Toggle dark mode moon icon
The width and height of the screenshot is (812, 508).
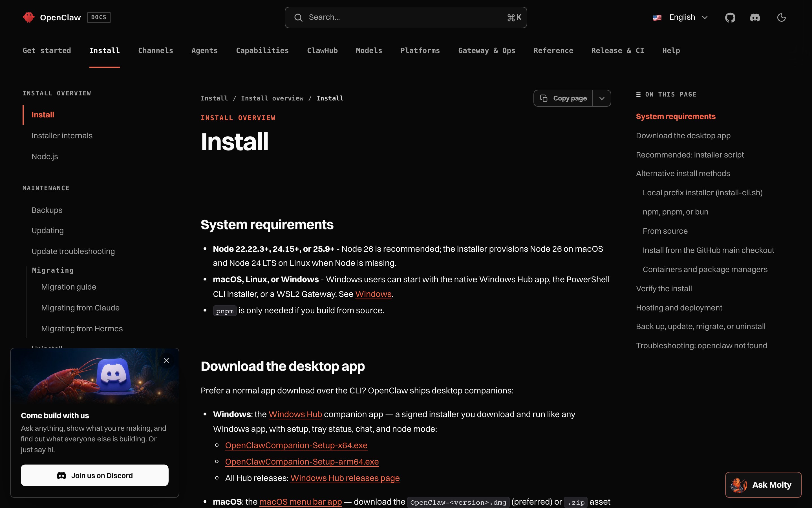(x=782, y=17)
